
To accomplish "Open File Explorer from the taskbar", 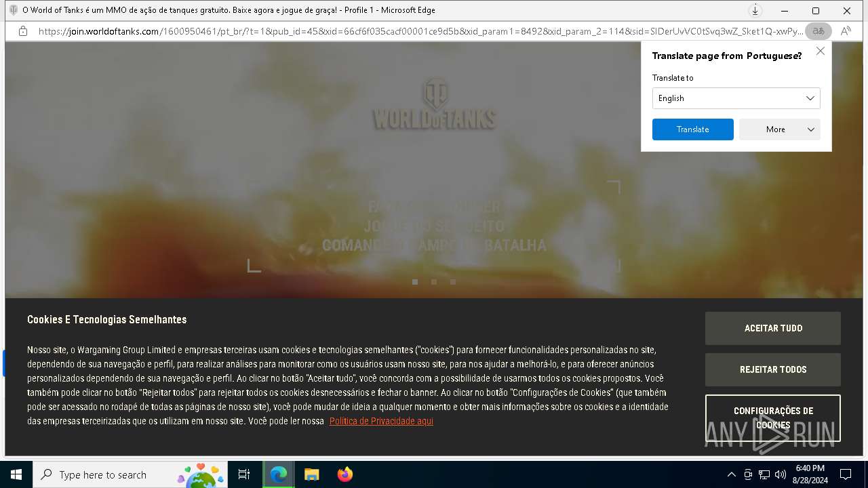I will click(311, 474).
